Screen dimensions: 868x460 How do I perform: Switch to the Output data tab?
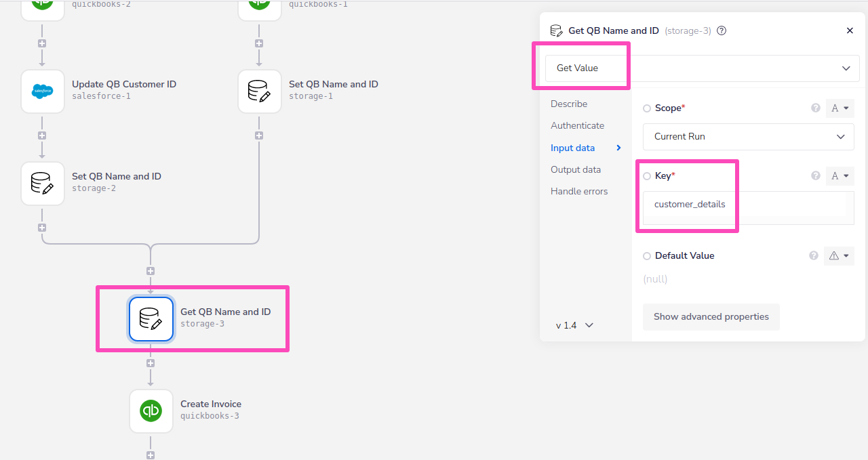coord(575,169)
